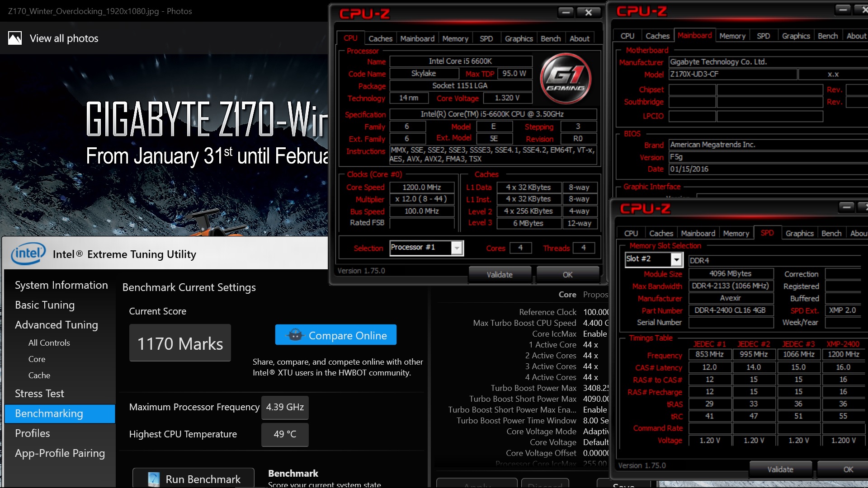Image resolution: width=868 pixels, height=488 pixels.
Task: Open Graphics tab in first CPU-Z window
Action: tap(519, 38)
